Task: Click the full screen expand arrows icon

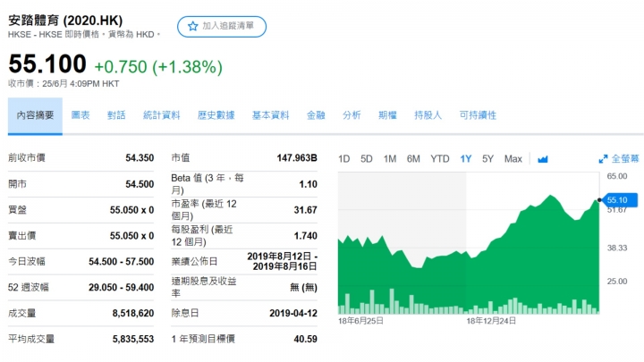Action: click(603, 159)
